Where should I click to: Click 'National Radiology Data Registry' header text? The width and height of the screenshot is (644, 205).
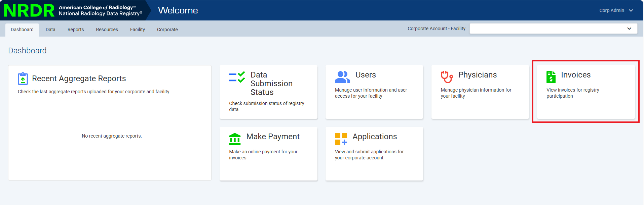pyautogui.click(x=101, y=13)
